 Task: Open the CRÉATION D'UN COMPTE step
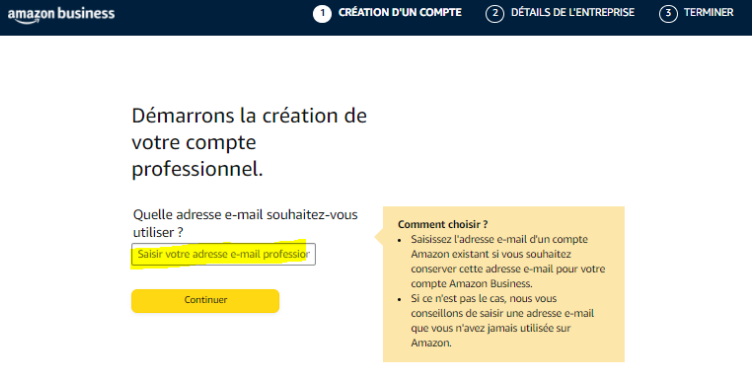pyautogui.click(x=400, y=12)
